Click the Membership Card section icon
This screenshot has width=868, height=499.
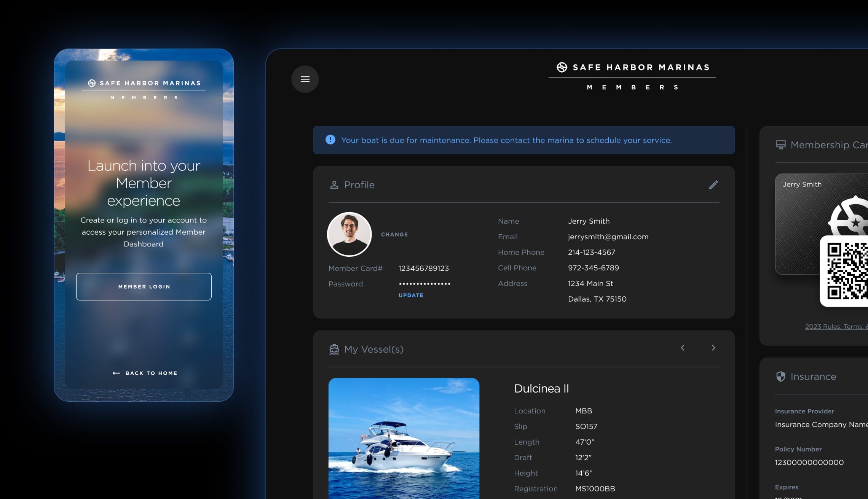point(780,145)
